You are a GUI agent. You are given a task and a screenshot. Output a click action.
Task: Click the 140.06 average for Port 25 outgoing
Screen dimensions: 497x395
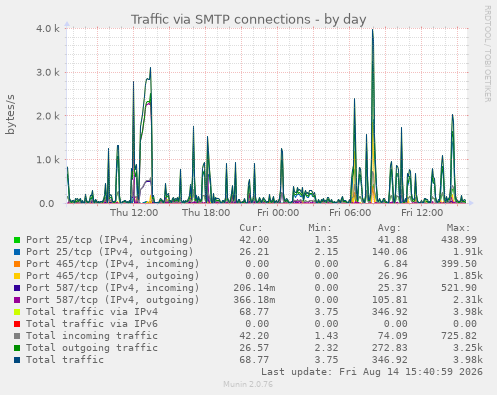[x=390, y=252]
